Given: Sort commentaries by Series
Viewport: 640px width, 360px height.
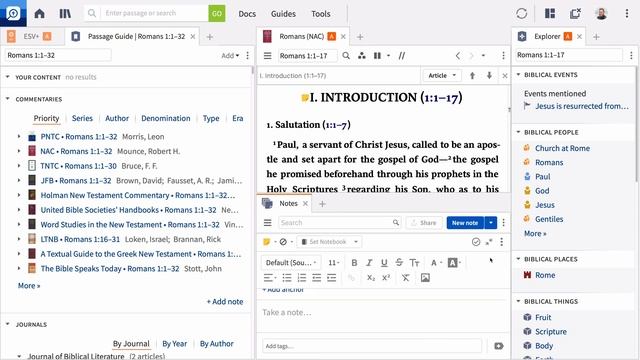Looking at the screenshot, I should pos(82,118).
